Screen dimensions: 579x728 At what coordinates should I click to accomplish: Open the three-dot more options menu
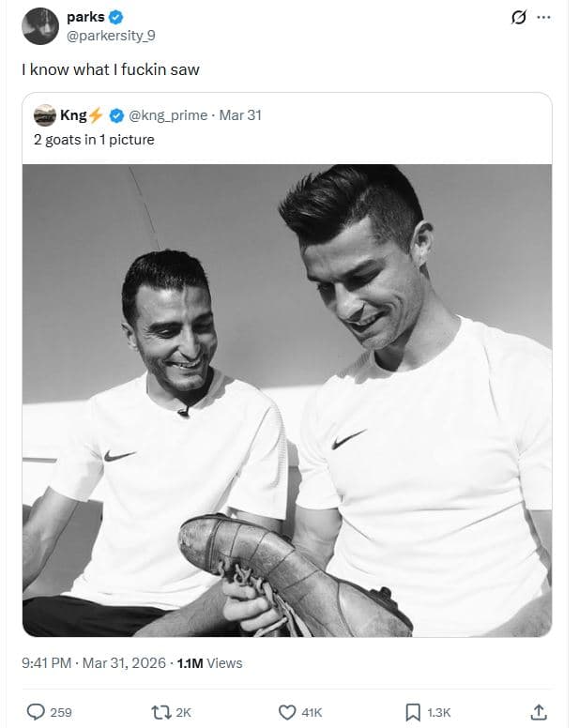(x=544, y=18)
